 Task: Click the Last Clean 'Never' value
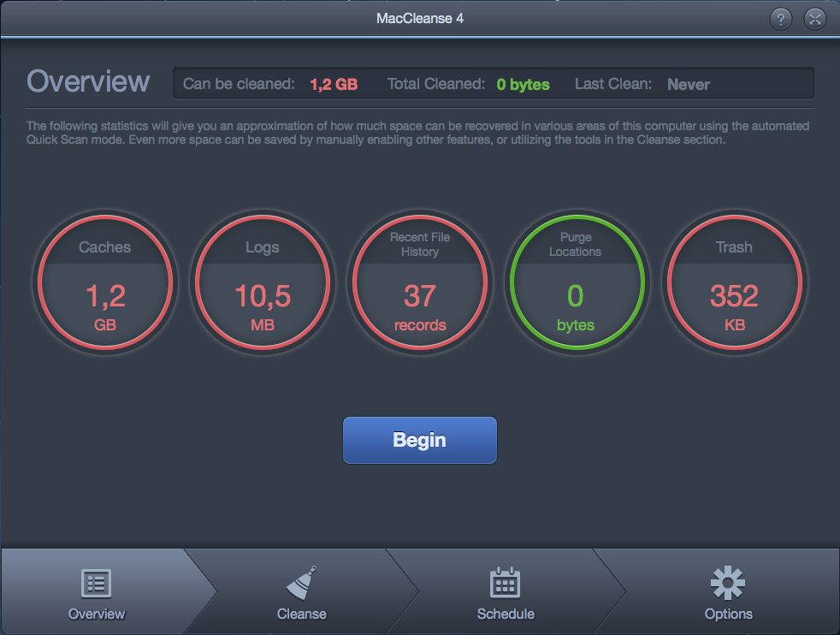(x=689, y=84)
